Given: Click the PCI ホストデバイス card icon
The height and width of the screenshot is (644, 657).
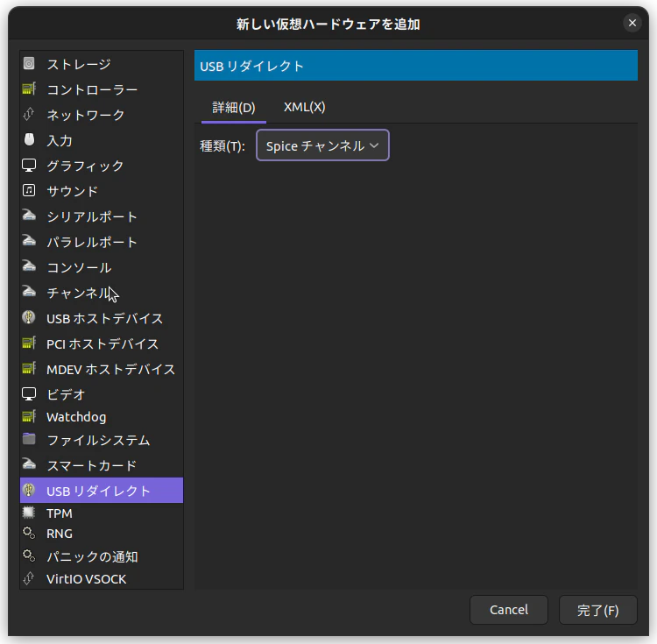Looking at the screenshot, I should tap(29, 343).
